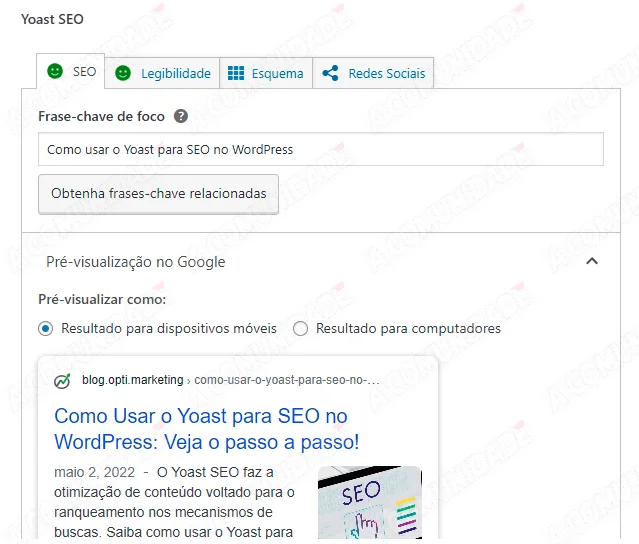Click the como-usar-o-yoast-para-seo-no slug text
Image resolution: width=639 pixels, height=544 pixels.
click(287, 380)
